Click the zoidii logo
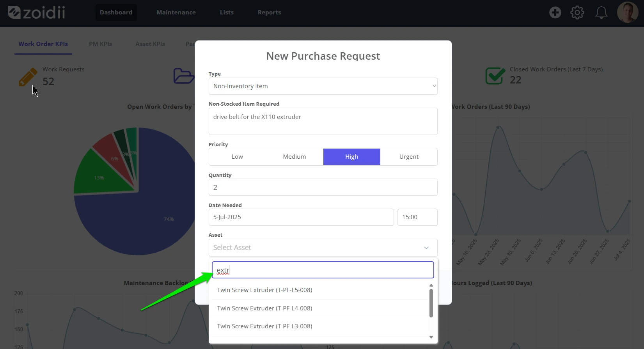Viewport: 644px width, 349px height. point(36,12)
